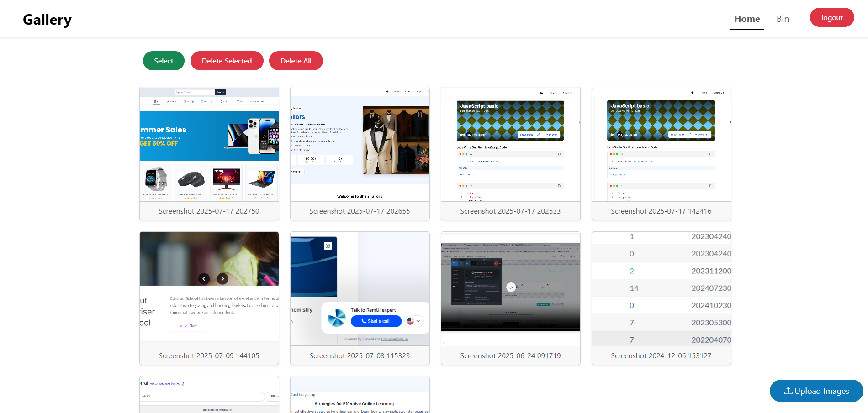Open the Summer Sales screenshot thumbnail
868x413 pixels.
click(209, 144)
